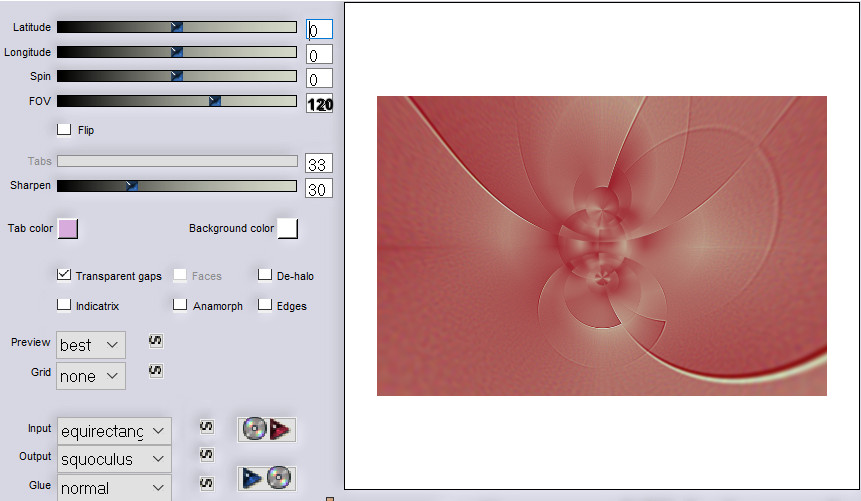Enable the Flip checkbox

[x=65, y=129]
